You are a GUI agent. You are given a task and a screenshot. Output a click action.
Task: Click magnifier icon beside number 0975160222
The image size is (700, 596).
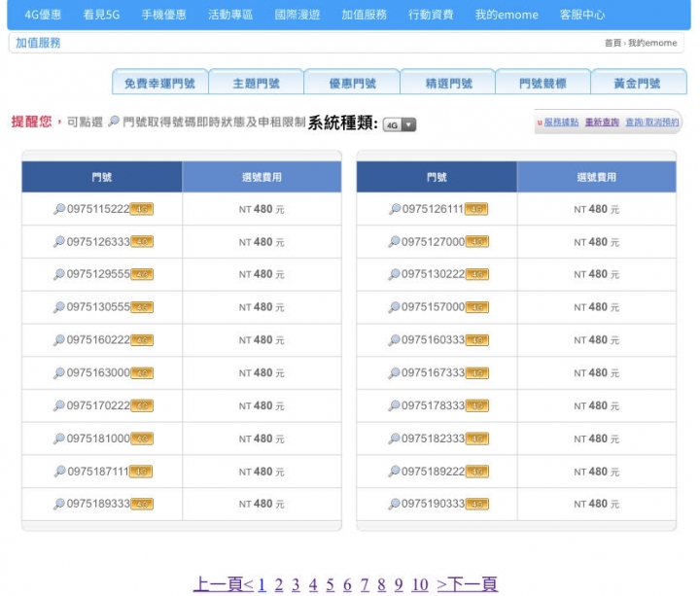pyautogui.click(x=59, y=340)
